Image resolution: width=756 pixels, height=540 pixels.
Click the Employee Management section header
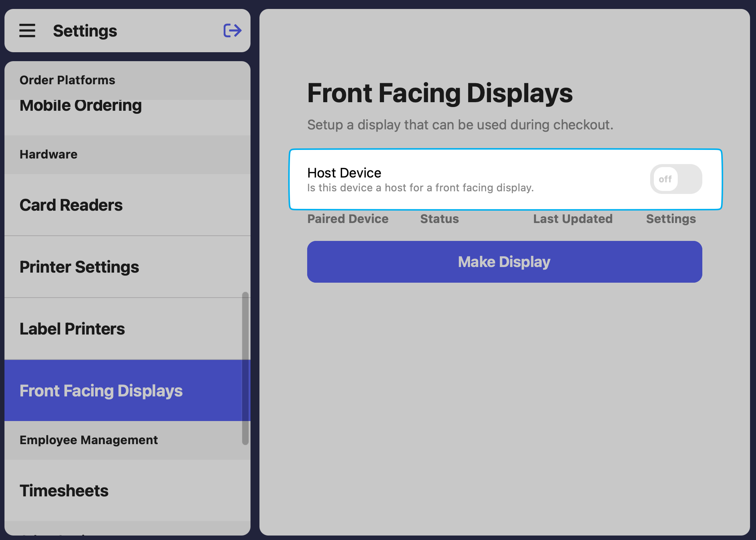89,440
